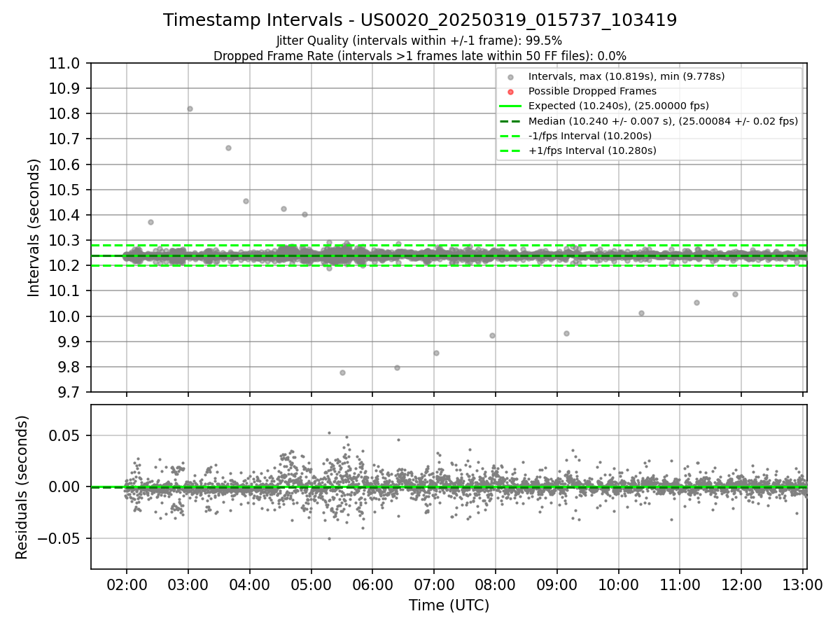Click the plot title 'Timestamp Intervals - US0020_20250319_015737_103419'
This screenshot has height=630, width=840.
pyautogui.click(x=420, y=20)
